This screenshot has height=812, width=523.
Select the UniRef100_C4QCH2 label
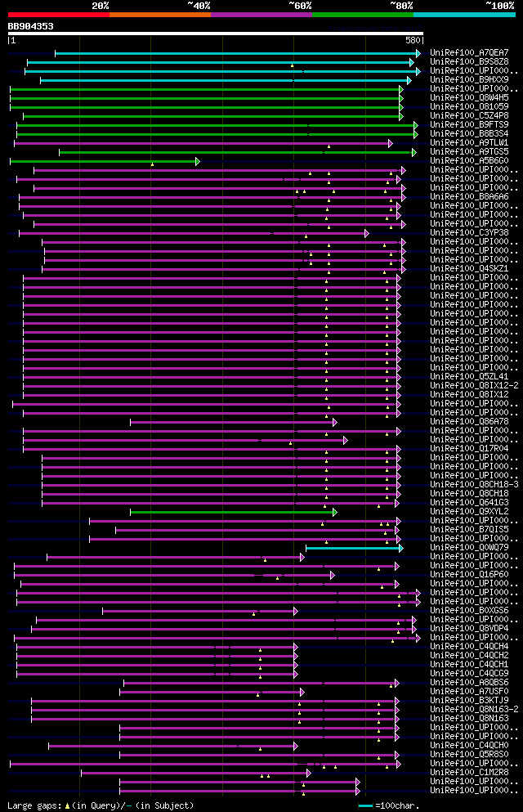pos(469,655)
